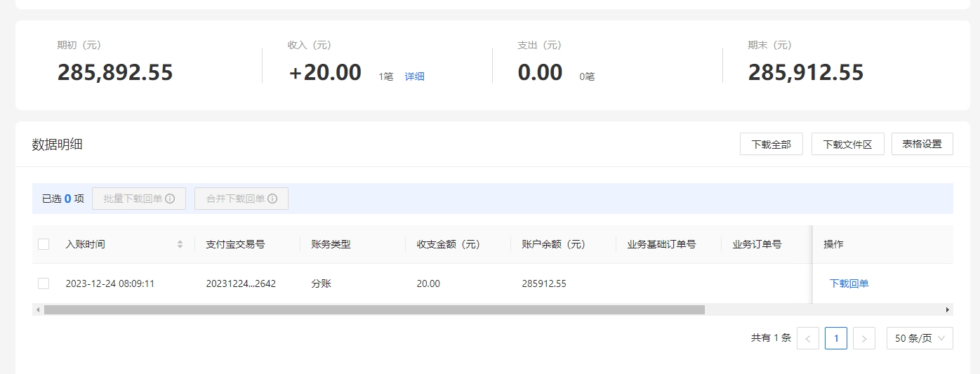
Task: Go to previous page arrow
Action: (x=808, y=338)
